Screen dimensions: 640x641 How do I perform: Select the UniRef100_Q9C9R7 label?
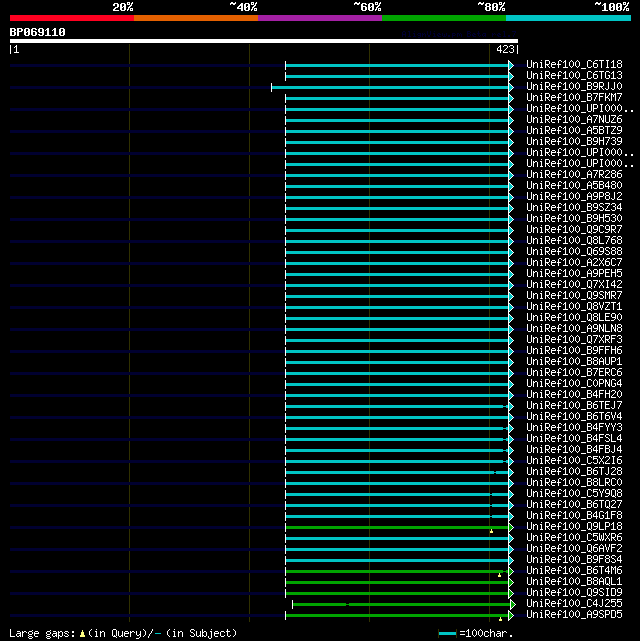[574, 229]
